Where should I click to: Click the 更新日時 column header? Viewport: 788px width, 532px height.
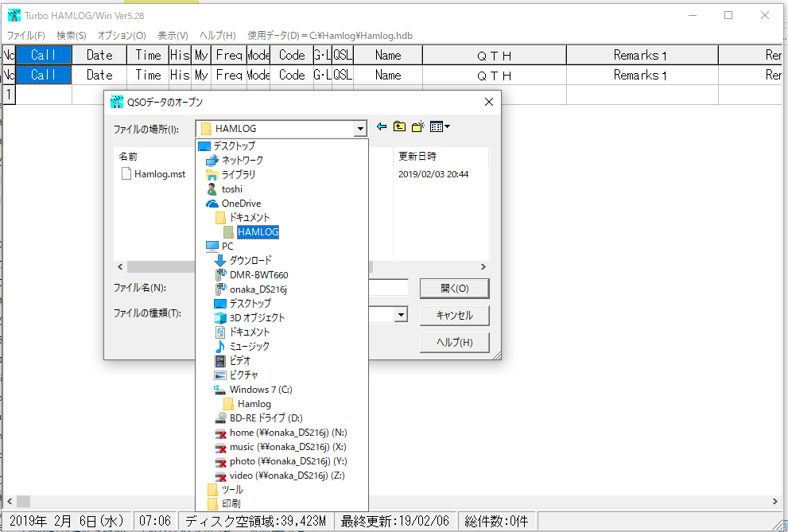click(417, 157)
